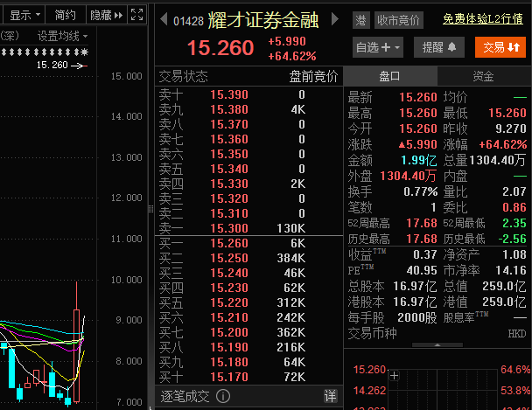Collapse quote panel using small up arrow

[437, 345]
